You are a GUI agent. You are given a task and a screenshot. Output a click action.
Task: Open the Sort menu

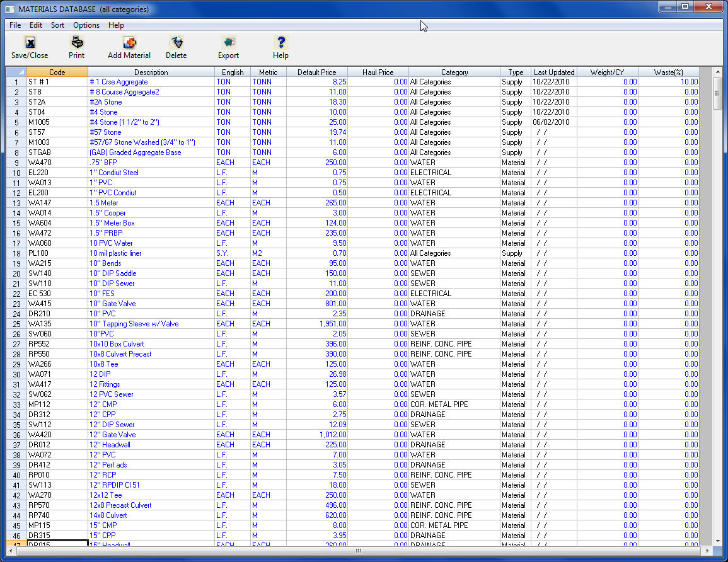pos(57,25)
